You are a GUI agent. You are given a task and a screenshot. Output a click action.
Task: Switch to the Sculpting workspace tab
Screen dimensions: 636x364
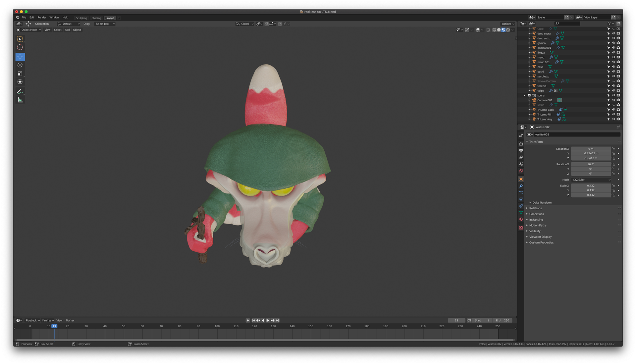click(x=81, y=18)
